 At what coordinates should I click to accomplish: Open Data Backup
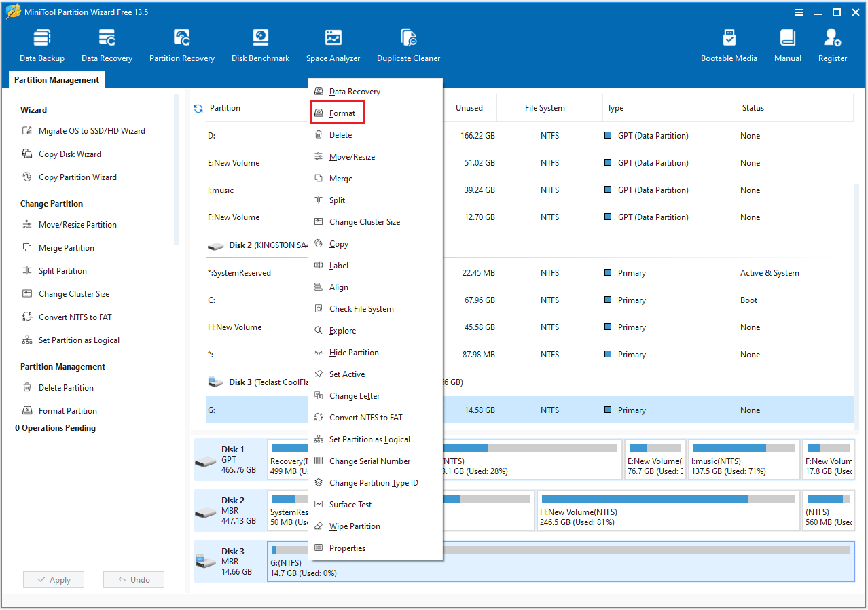41,44
